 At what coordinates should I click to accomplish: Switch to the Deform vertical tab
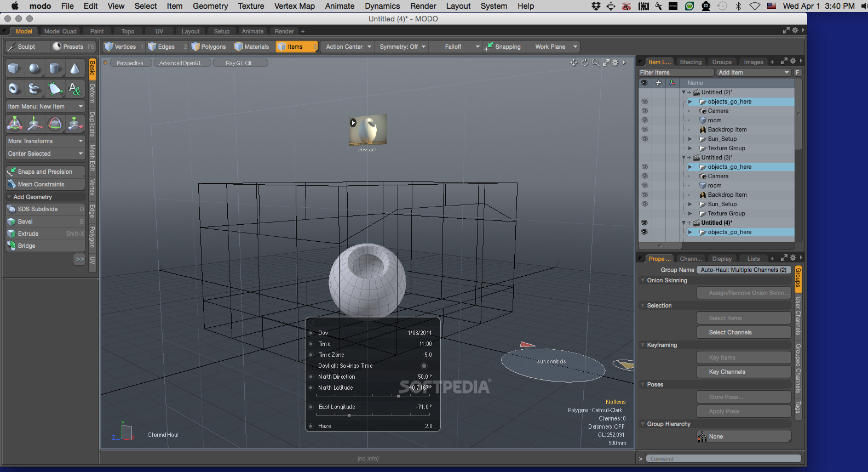click(93, 93)
